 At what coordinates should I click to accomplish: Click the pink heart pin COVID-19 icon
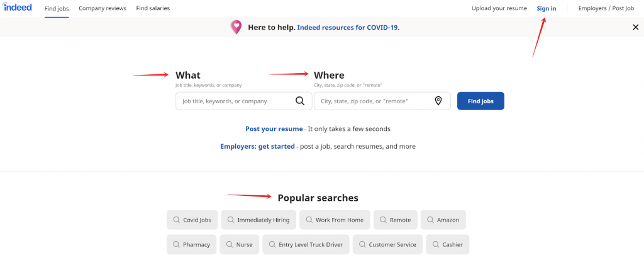[x=236, y=27]
